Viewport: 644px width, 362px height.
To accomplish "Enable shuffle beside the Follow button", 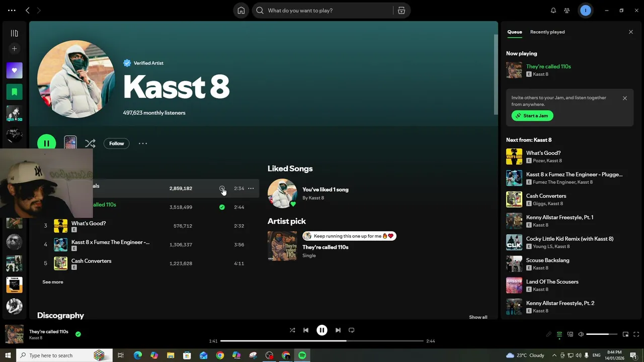I will coord(90,143).
